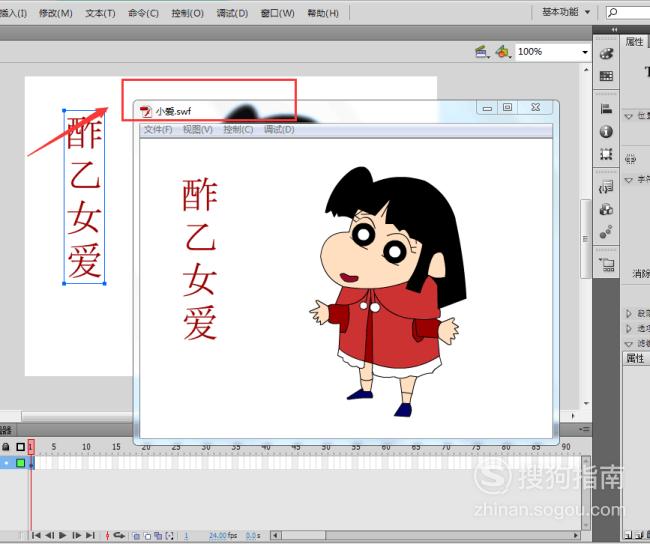Screen dimensions: 650x544
Task: Step back one frame in timeline
Action: (49, 535)
